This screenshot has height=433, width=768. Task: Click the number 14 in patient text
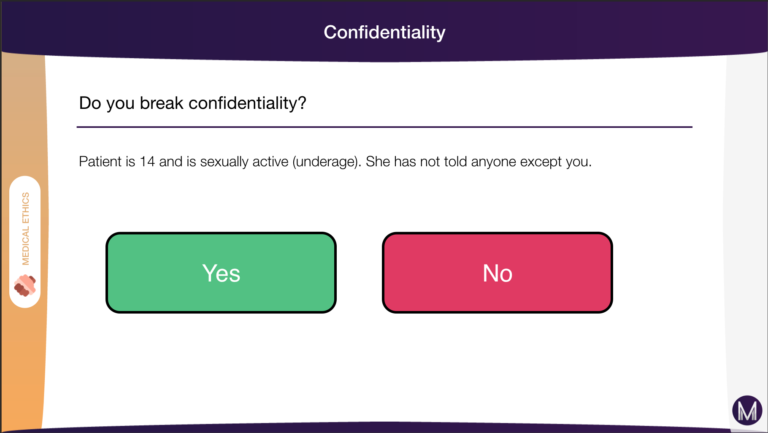click(147, 162)
